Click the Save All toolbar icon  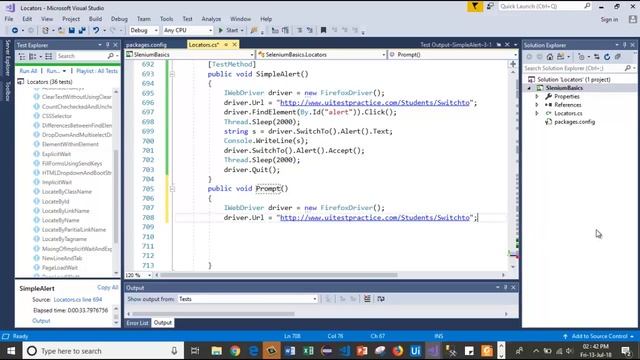click(x=82, y=30)
